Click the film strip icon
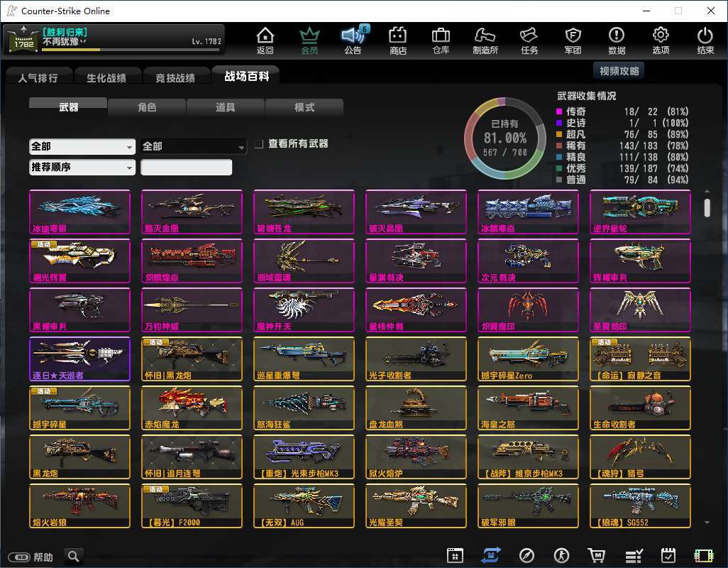Viewport: 728px width, 568px height. (x=703, y=556)
